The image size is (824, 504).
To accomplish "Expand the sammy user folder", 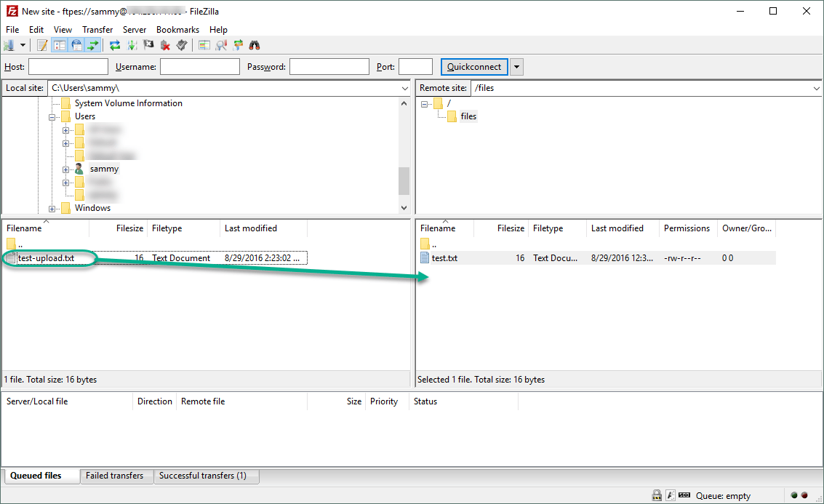I will point(65,169).
